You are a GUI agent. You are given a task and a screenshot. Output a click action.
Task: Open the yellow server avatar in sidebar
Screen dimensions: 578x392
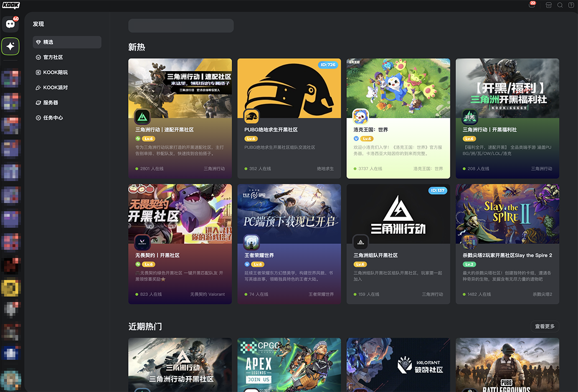coord(11,288)
